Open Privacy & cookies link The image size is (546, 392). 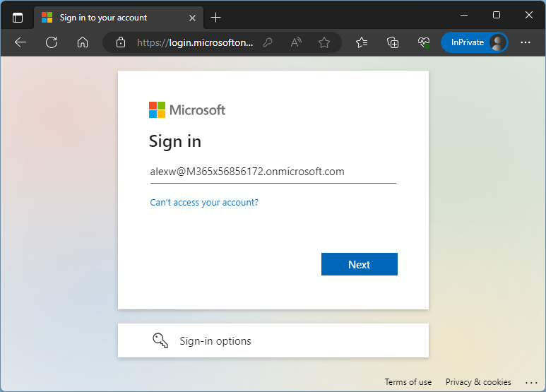pyautogui.click(x=478, y=382)
